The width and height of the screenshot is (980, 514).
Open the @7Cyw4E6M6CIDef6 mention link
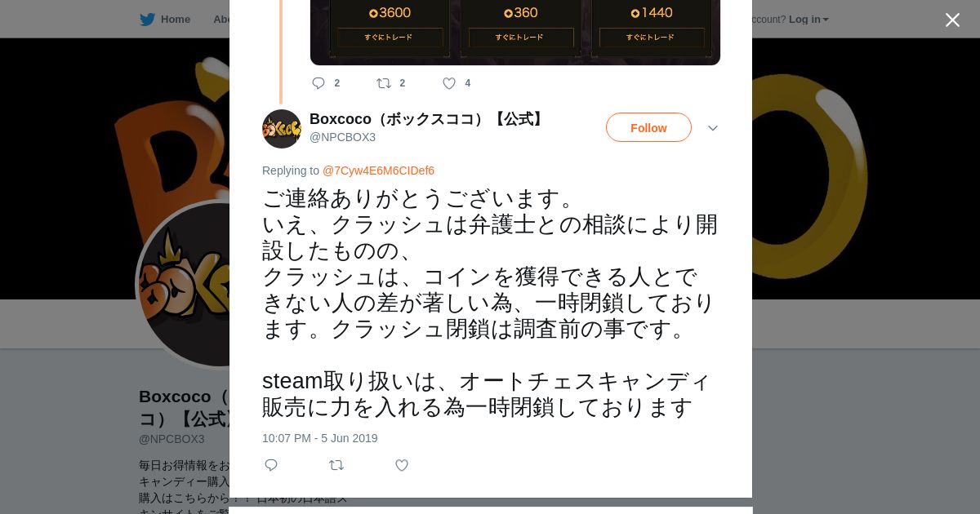(x=378, y=171)
